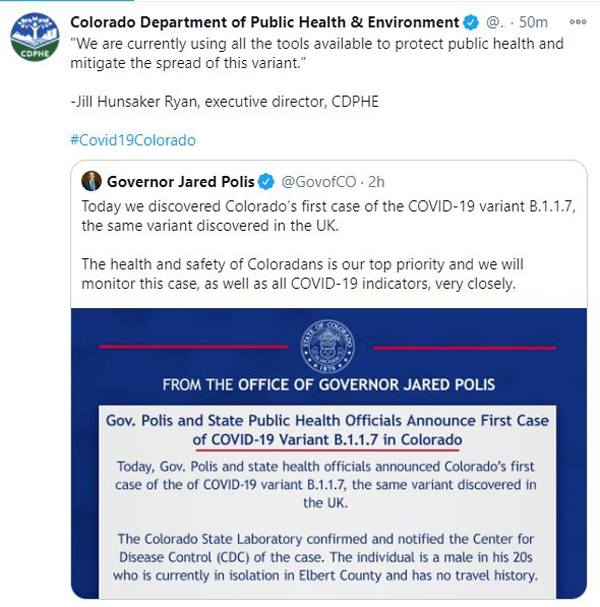This screenshot has height=607, width=600.
Task: Open the CDPHE profile avatar
Action: (35, 37)
